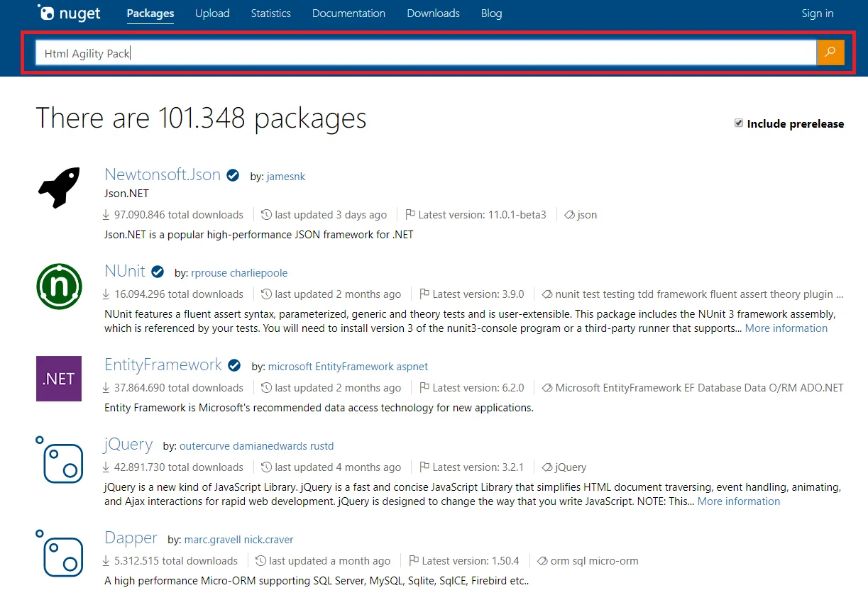Open the Newtonsoft.Json package link
Viewport: 868px width, 600px height.
163,174
